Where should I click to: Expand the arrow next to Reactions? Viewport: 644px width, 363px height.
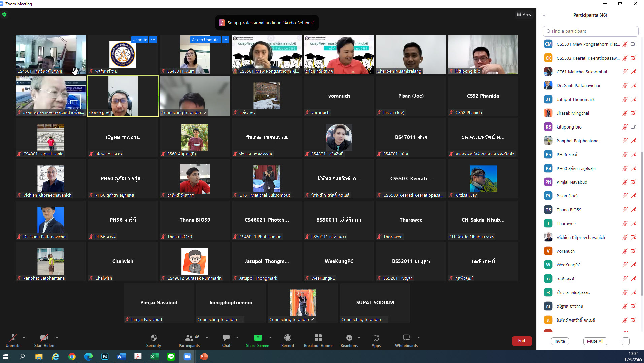(359, 337)
